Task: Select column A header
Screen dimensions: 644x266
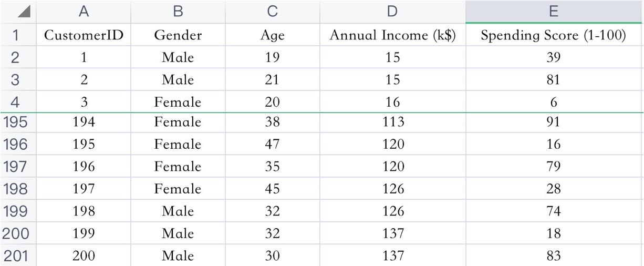Action: coord(84,12)
